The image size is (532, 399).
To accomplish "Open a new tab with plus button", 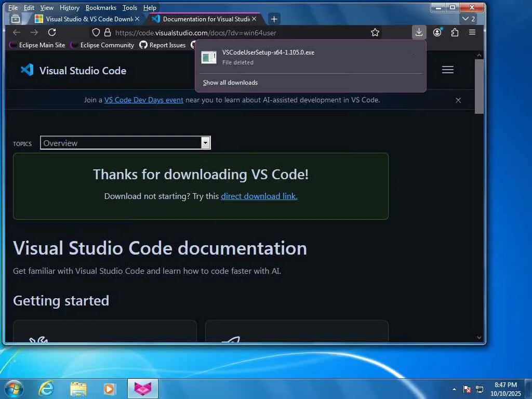I will pos(274,19).
